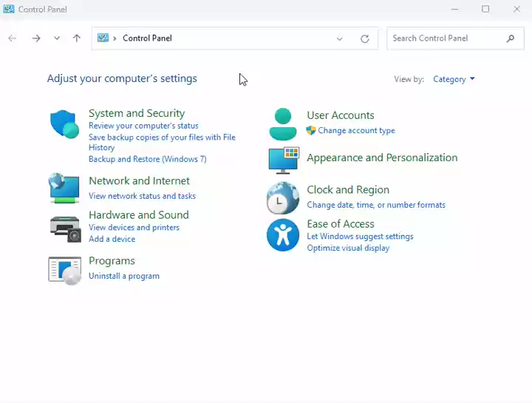Click the Appearance and Personalization monitor icon
The width and height of the screenshot is (532, 403).
click(282, 159)
